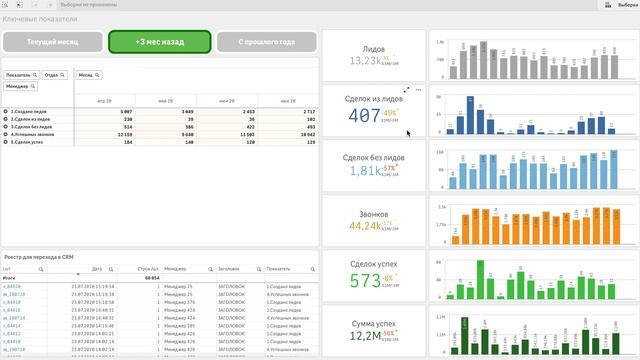
Task: Search the Заголовок column in CRM registry
Action: click(259, 269)
